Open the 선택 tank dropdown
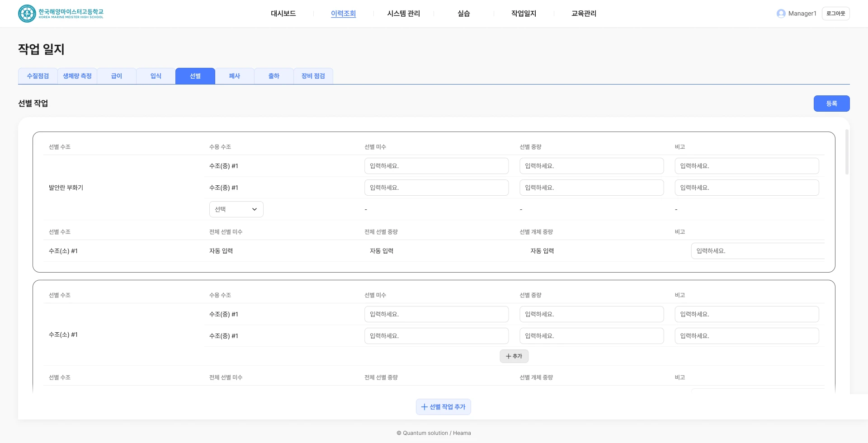This screenshot has width=868, height=443. point(236,209)
